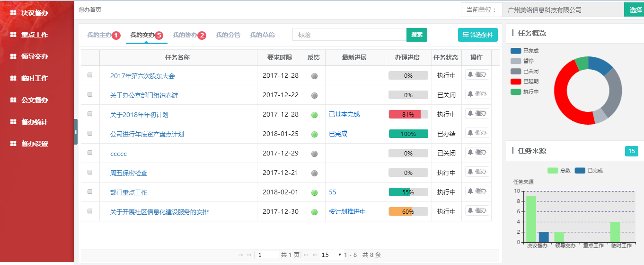Check the box for 2017年第六次股东大会

(90, 75)
